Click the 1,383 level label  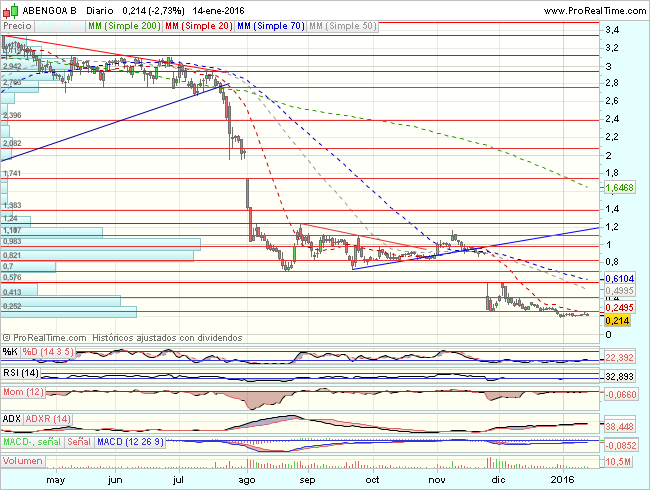[x=12, y=205]
